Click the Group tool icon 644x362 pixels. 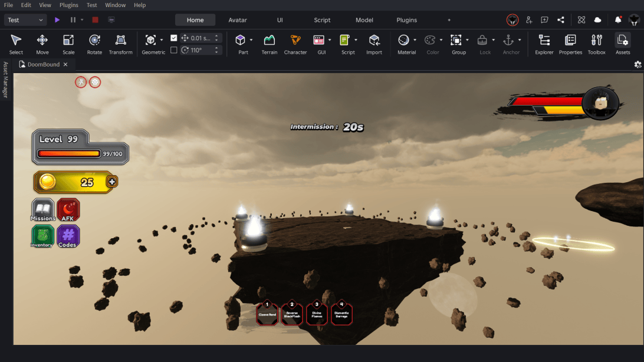click(x=456, y=40)
